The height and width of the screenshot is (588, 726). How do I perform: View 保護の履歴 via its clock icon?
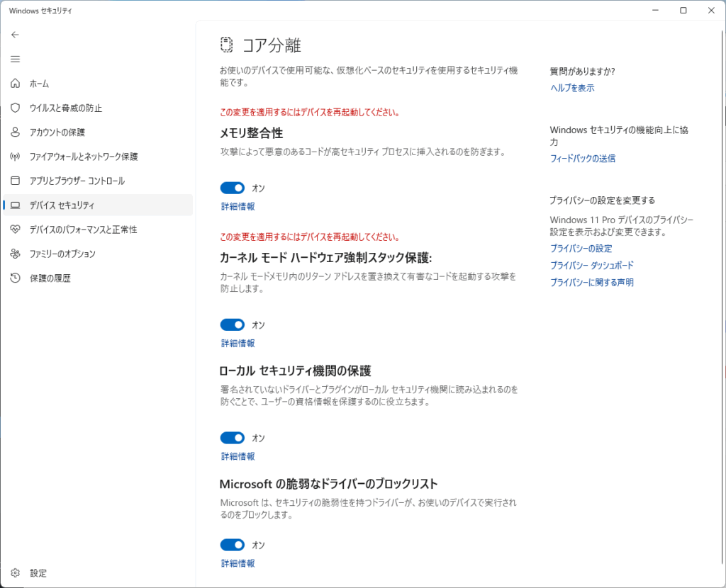pyautogui.click(x=15, y=278)
